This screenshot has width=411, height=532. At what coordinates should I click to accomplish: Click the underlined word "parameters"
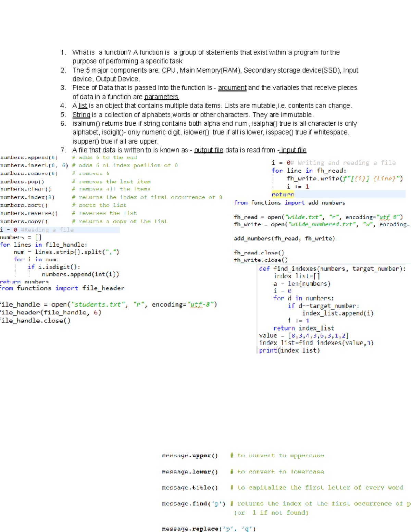[x=161, y=97]
